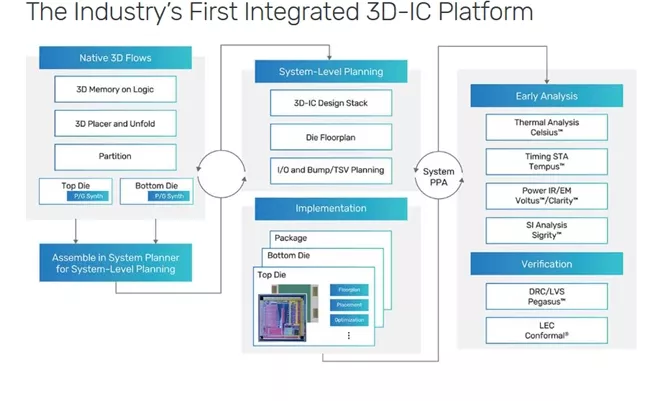Select the System-Level Planning header
This screenshot has width=666, height=401.
pos(331,72)
